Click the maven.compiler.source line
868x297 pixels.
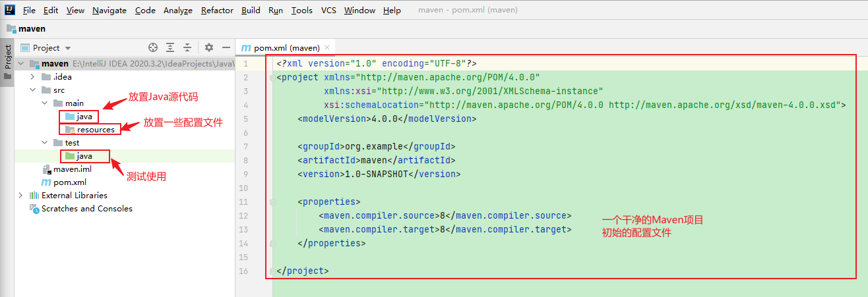445,215
